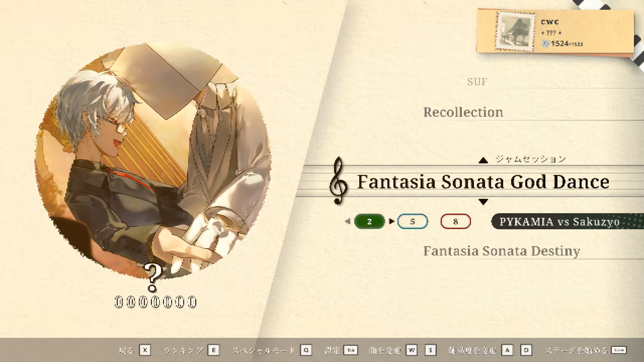Click the circular song jacket artwork

(153, 161)
